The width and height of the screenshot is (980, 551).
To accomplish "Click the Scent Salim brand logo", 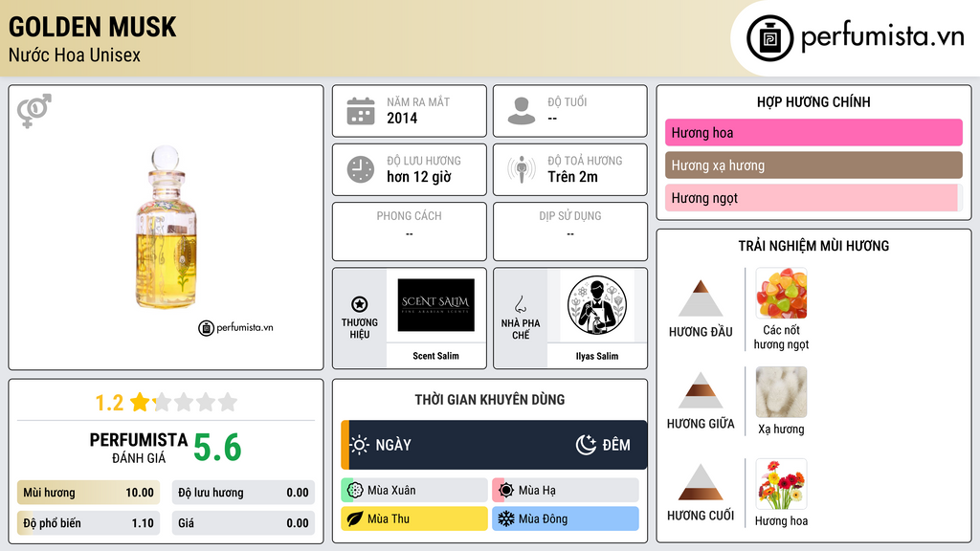I will click(x=436, y=305).
